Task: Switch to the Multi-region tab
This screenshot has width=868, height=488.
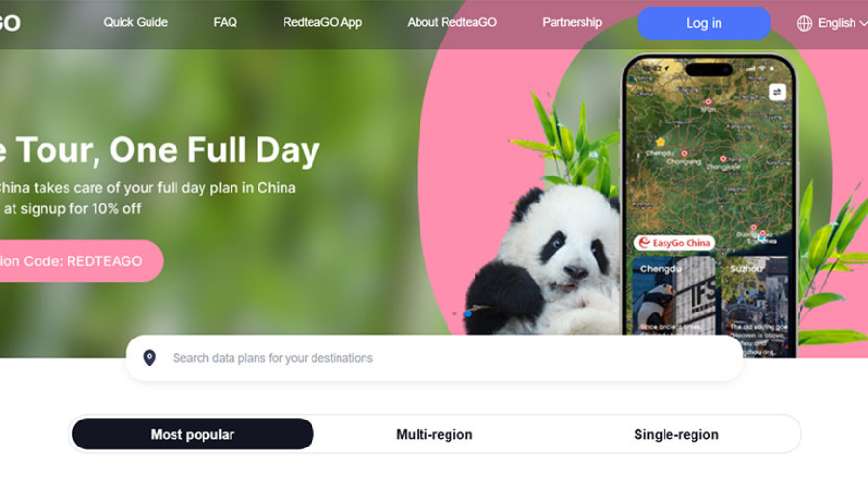Action: coord(434,434)
